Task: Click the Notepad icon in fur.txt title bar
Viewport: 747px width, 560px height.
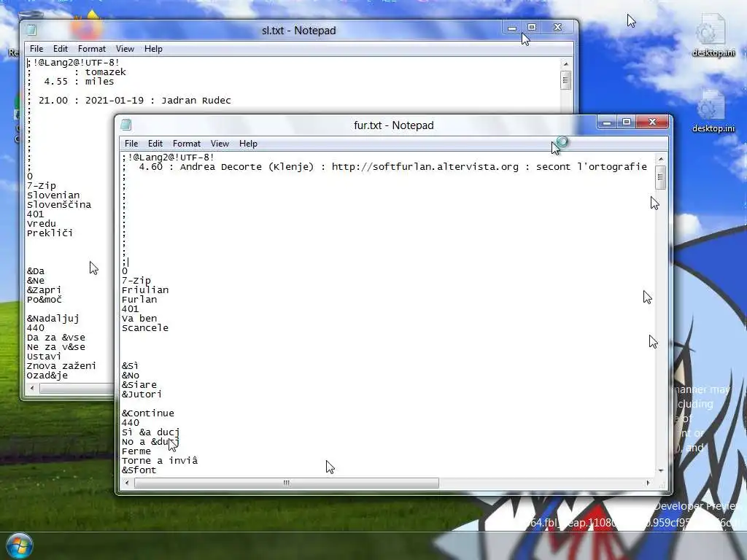Action: click(125, 125)
